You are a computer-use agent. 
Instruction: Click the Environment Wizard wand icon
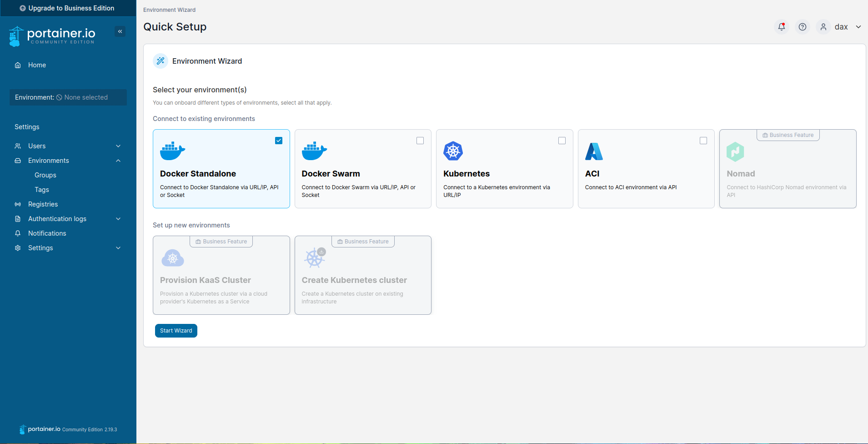point(161,61)
